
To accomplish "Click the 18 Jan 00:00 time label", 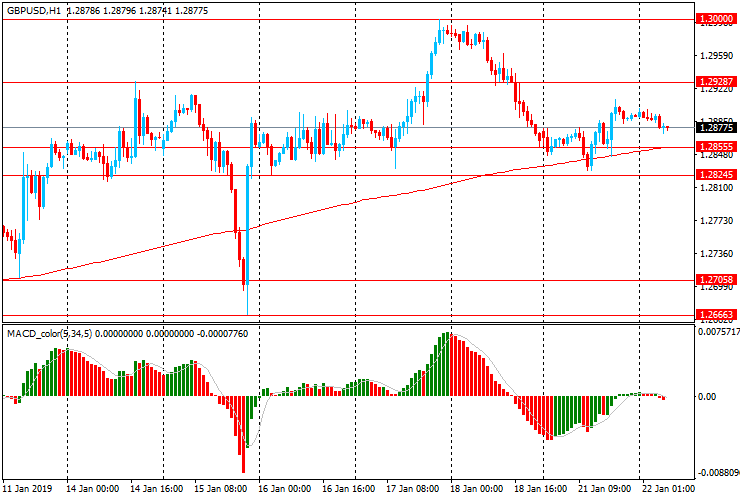I will [477, 488].
